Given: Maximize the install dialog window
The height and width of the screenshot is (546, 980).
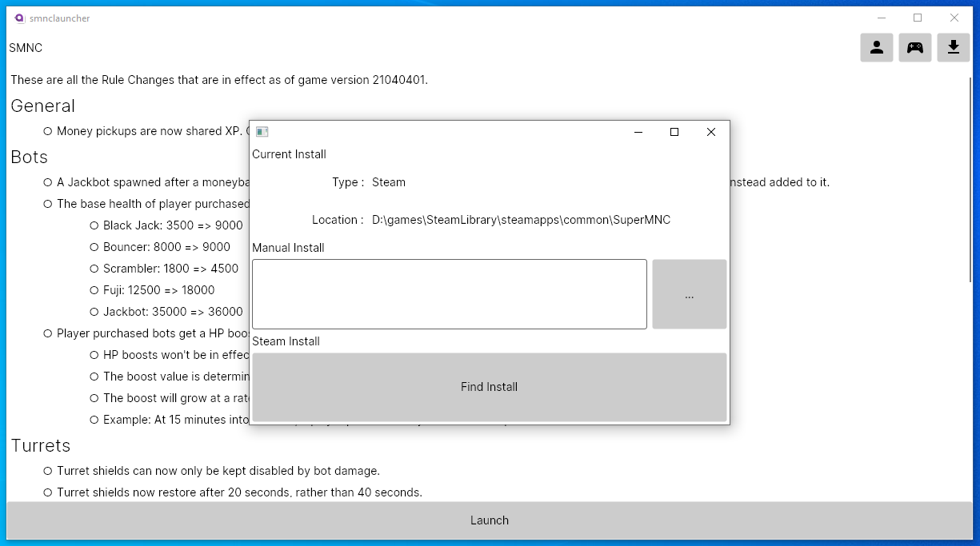Looking at the screenshot, I should [674, 132].
